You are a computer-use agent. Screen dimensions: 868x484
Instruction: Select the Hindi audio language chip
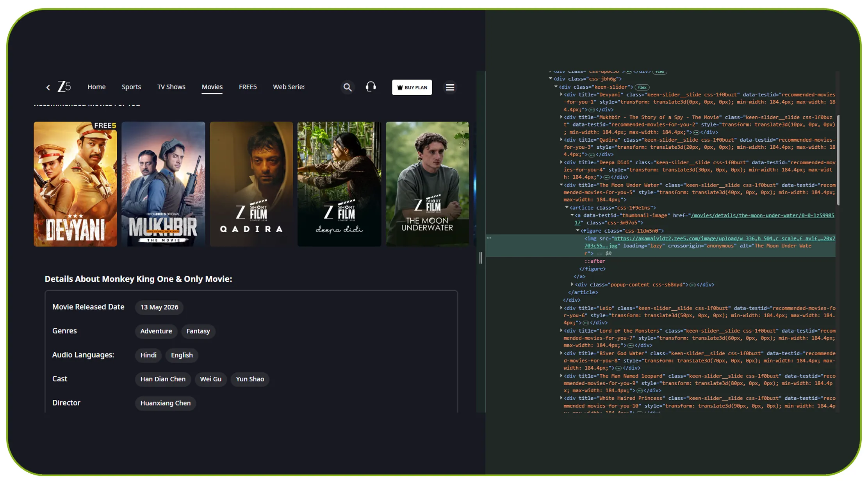(148, 355)
